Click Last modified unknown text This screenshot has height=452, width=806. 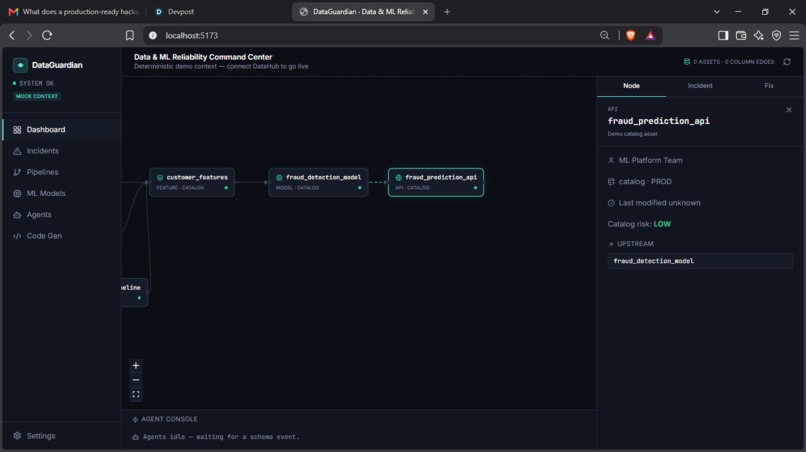click(659, 203)
